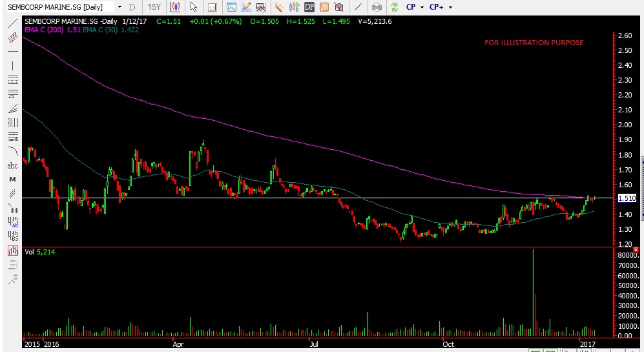
Task: Click the Apr date axis label
Action: coord(178,344)
